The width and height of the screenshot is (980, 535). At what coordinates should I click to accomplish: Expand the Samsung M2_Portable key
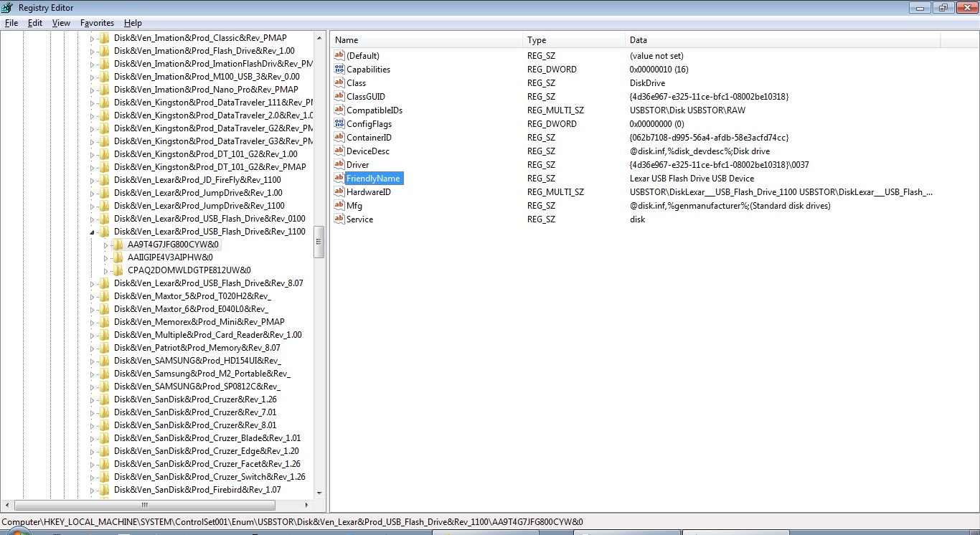[x=92, y=374]
